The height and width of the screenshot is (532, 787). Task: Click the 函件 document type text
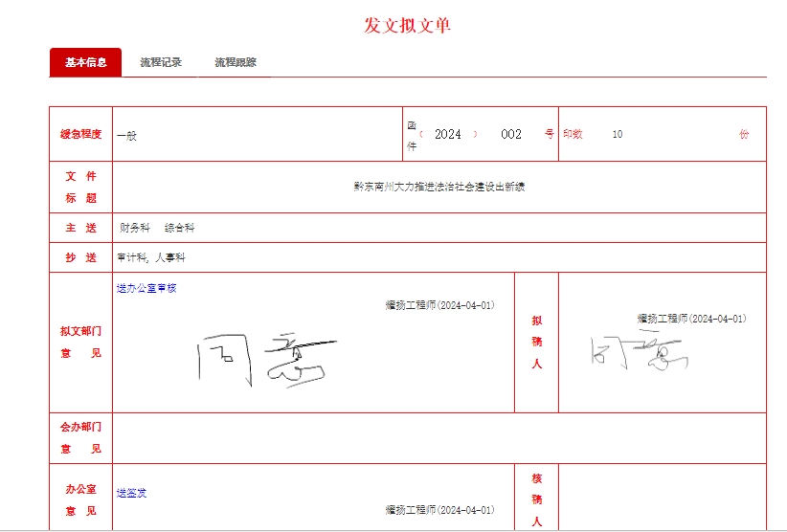tap(412, 136)
